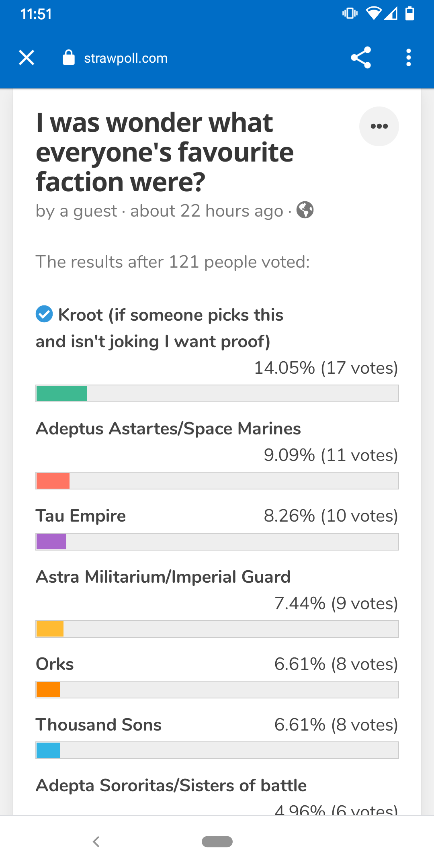434x868 pixels.
Task: Close the page with the X icon
Action: 26,57
